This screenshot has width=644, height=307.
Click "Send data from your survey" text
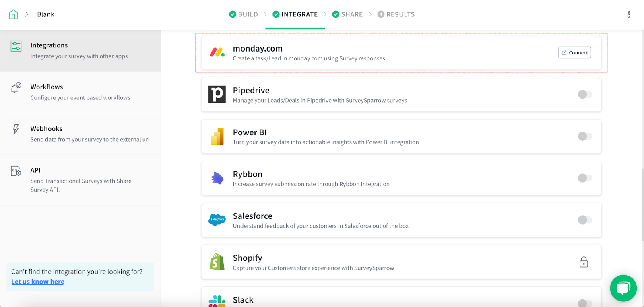pyautogui.click(x=90, y=140)
